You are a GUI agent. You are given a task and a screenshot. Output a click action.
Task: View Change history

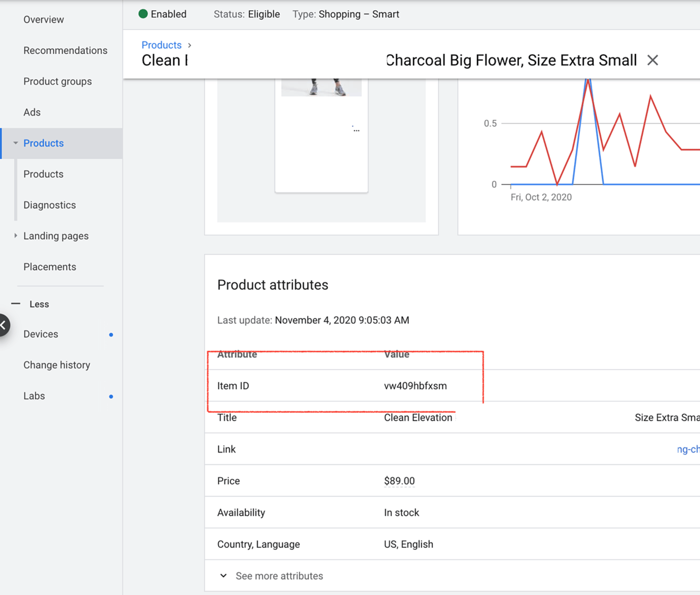[x=56, y=365]
